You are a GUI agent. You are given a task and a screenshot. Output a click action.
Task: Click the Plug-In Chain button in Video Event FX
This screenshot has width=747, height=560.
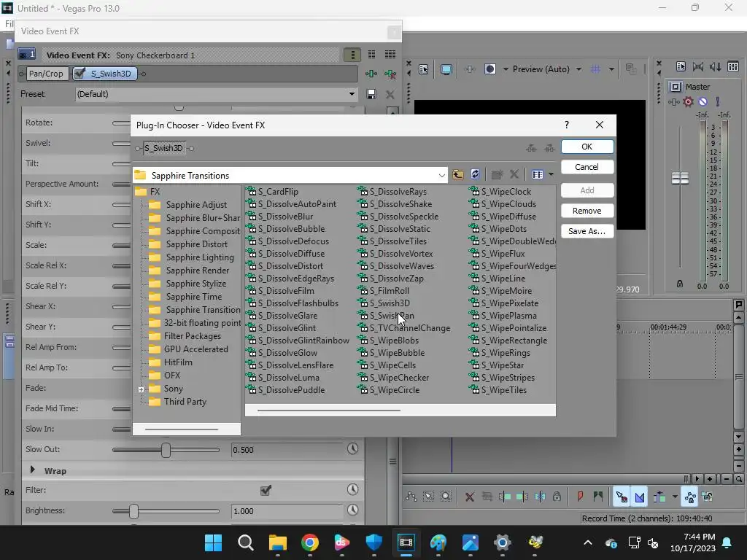point(371,74)
